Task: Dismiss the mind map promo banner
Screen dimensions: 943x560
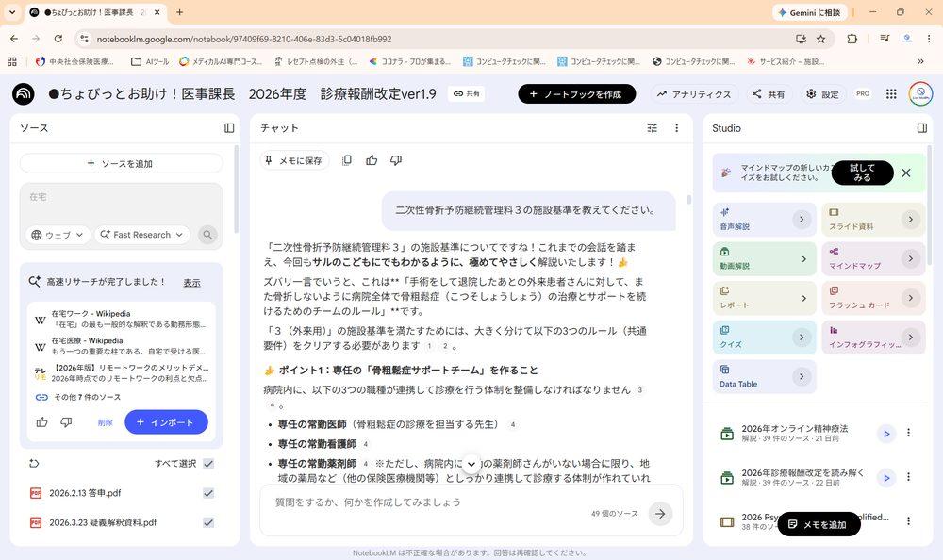Action: tap(906, 173)
